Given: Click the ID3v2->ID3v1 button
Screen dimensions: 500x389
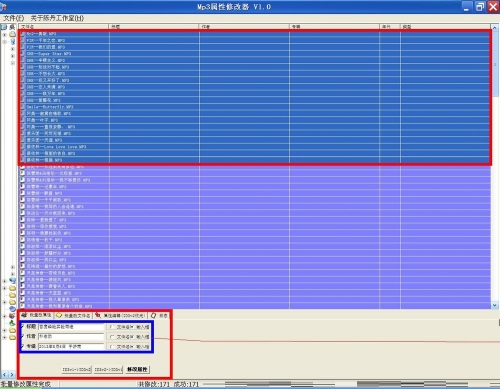Looking at the screenshot, I should pyautogui.click(x=108, y=370).
